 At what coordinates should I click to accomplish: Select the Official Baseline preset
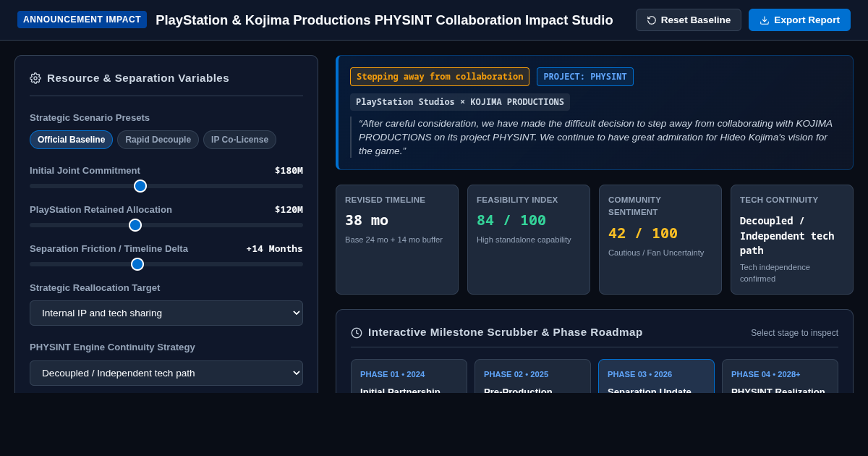(71, 140)
